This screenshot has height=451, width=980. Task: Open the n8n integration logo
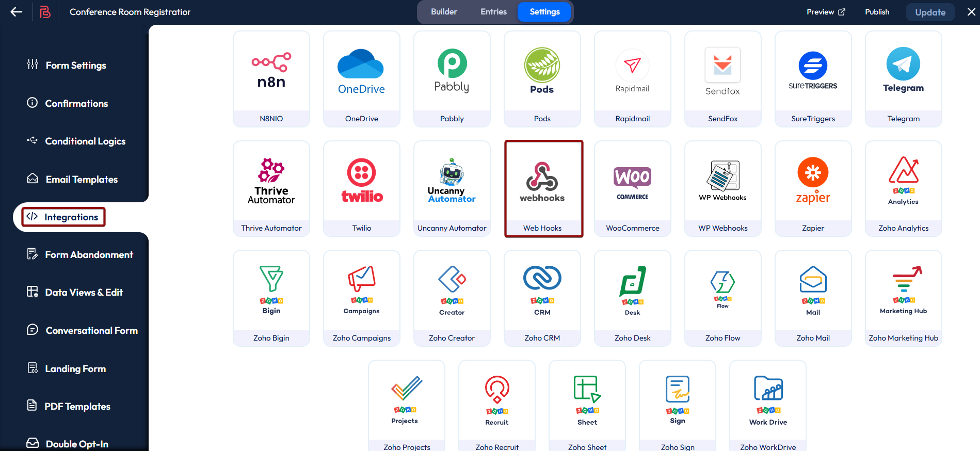click(x=271, y=71)
